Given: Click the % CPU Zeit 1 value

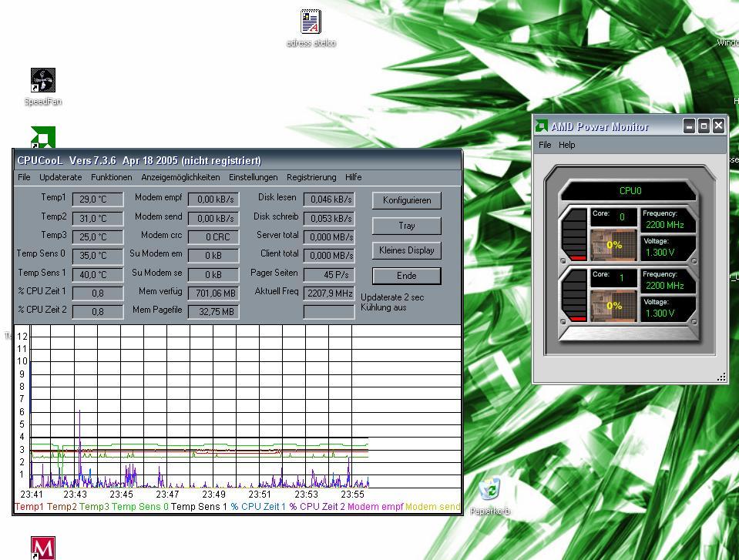Looking at the screenshot, I should [x=98, y=293].
